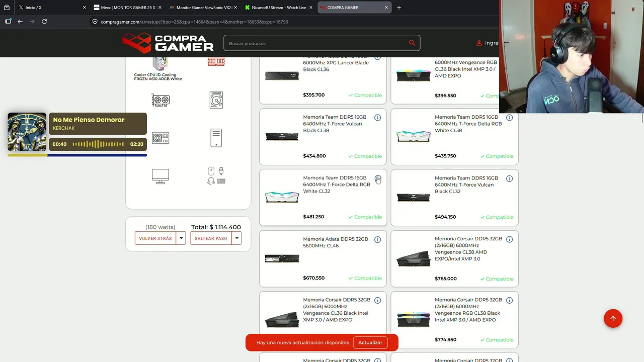The height and width of the screenshot is (362, 644).
Task: Click the song progress bar in the overlay
Action: coord(77,155)
